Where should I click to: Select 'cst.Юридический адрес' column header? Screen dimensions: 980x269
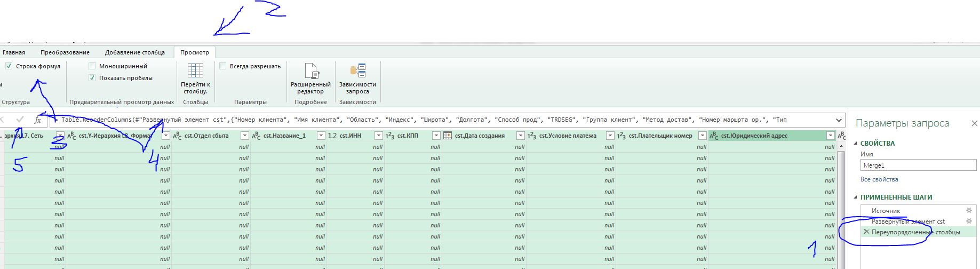point(772,136)
